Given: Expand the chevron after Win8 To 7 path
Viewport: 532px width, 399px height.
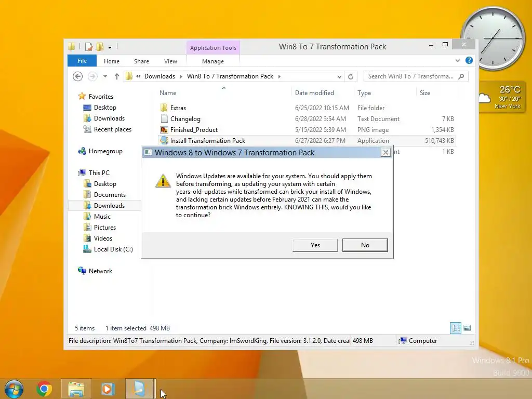Looking at the screenshot, I should click(279, 76).
